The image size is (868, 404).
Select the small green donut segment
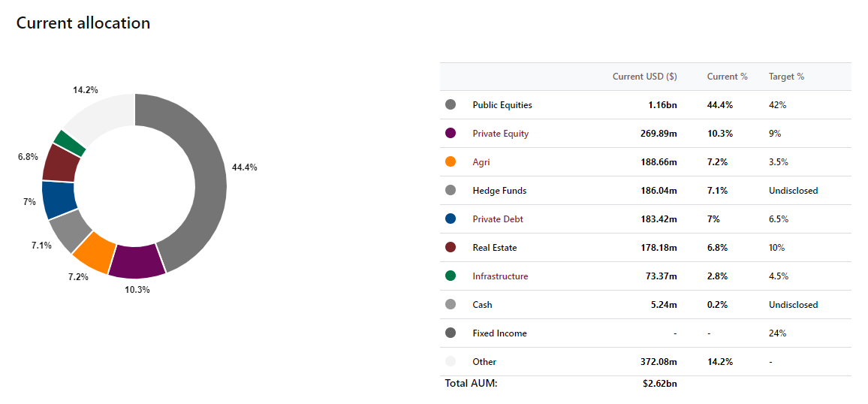71,143
